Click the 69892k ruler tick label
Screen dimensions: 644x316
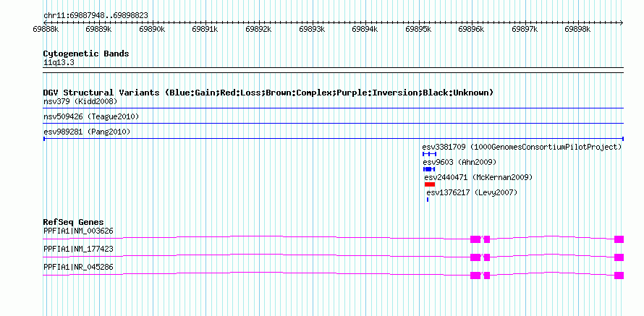pos(258,29)
